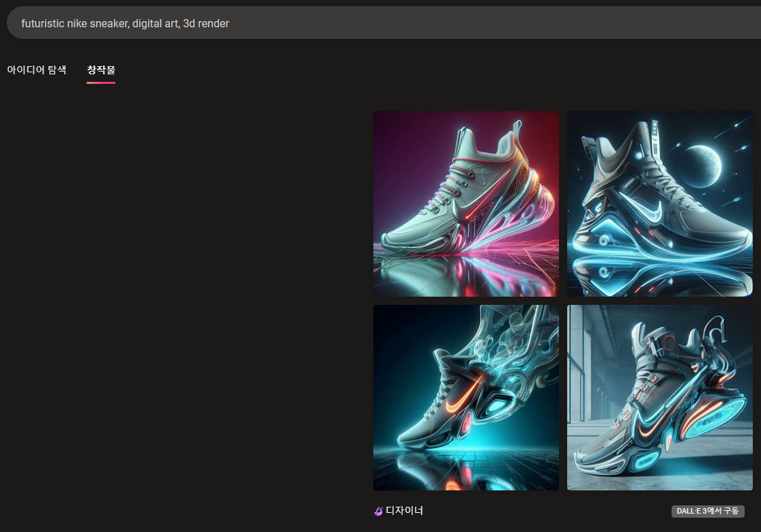The image size is (761, 532).
Task: Click the 디자이너 label
Action: 404,511
